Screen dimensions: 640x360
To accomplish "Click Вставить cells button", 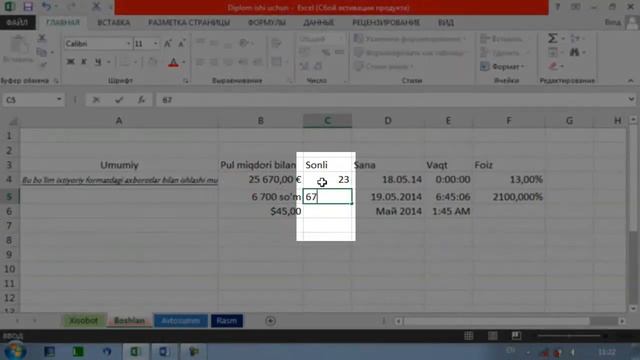I will (x=501, y=39).
